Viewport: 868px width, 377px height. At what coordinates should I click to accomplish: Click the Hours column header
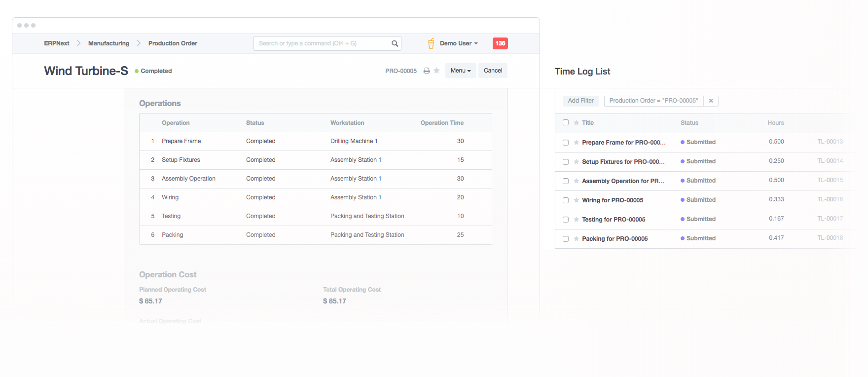775,123
